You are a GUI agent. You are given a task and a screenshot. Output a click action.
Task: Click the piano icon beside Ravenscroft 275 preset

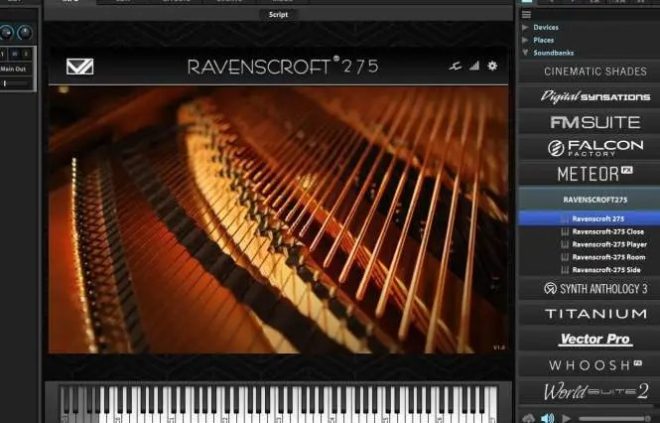[565, 219]
